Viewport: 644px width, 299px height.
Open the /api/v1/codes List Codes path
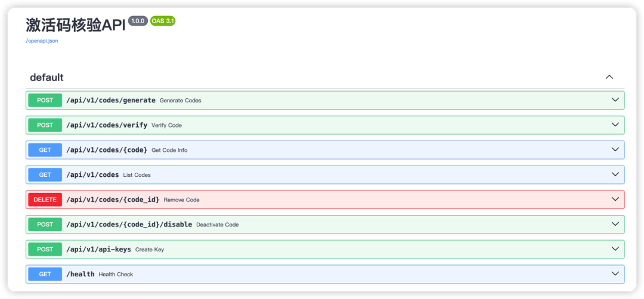92,175
